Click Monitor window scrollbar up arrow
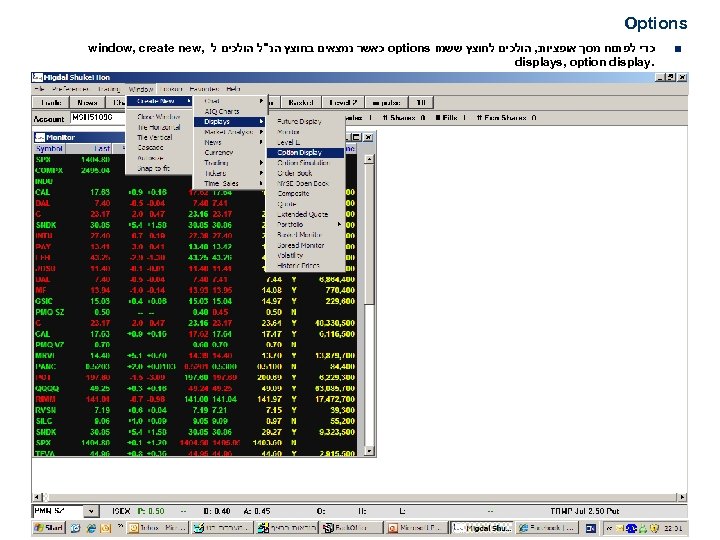The image size is (720, 540). [369, 159]
